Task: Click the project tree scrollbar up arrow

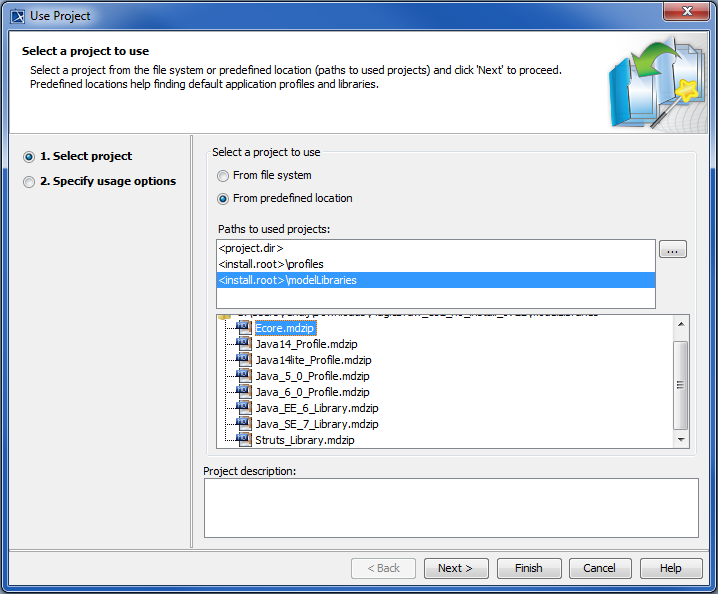Action: point(681,324)
